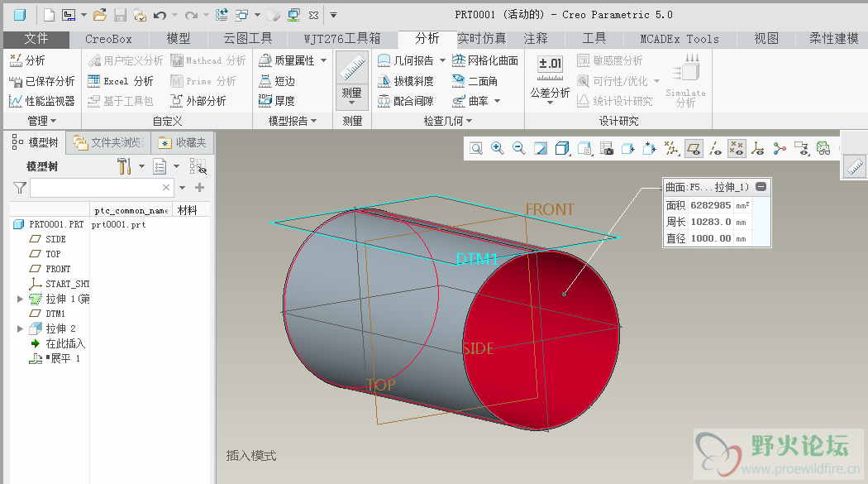Open a file with the folder icon
This screenshot has height=484, width=868.
click(x=100, y=15)
